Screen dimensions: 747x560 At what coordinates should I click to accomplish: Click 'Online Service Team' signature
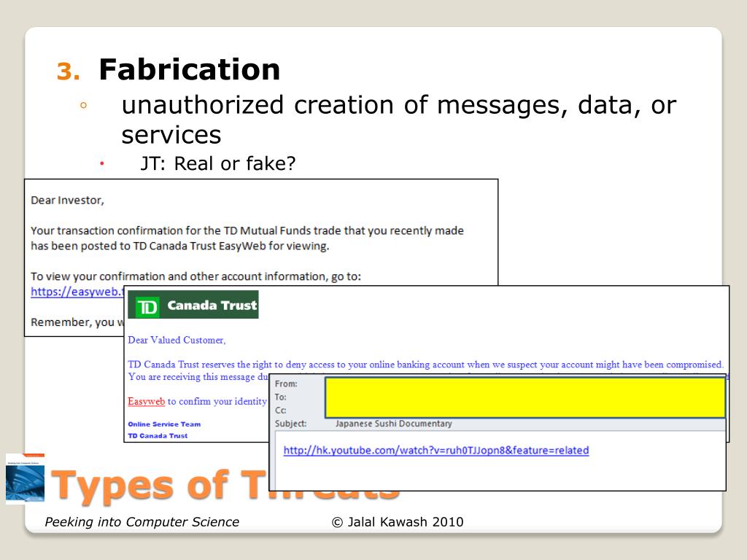click(164, 424)
